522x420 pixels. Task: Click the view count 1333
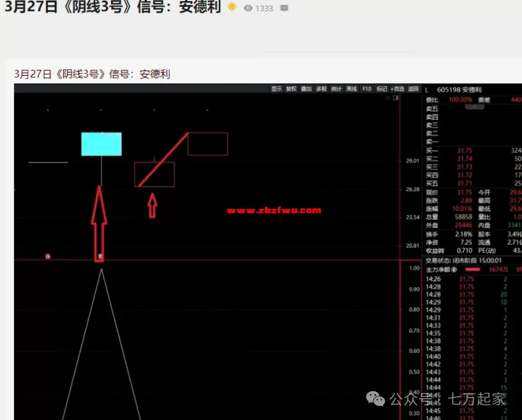[264, 8]
